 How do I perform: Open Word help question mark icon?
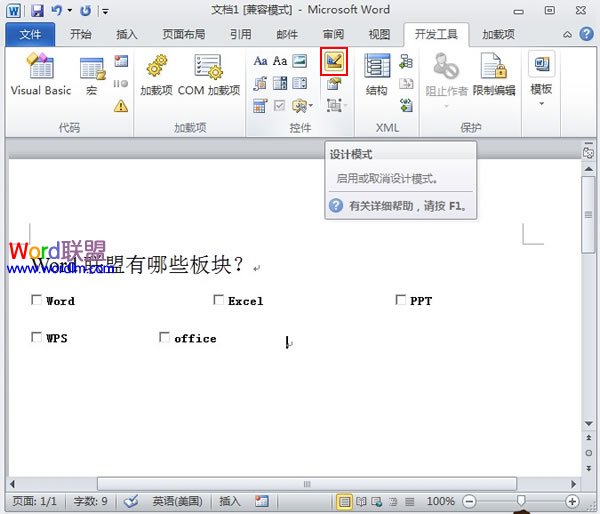click(x=586, y=34)
